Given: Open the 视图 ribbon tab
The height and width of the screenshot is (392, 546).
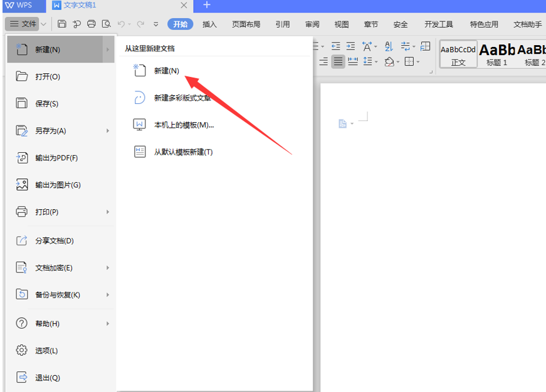Looking at the screenshot, I should [x=341, y=24].
